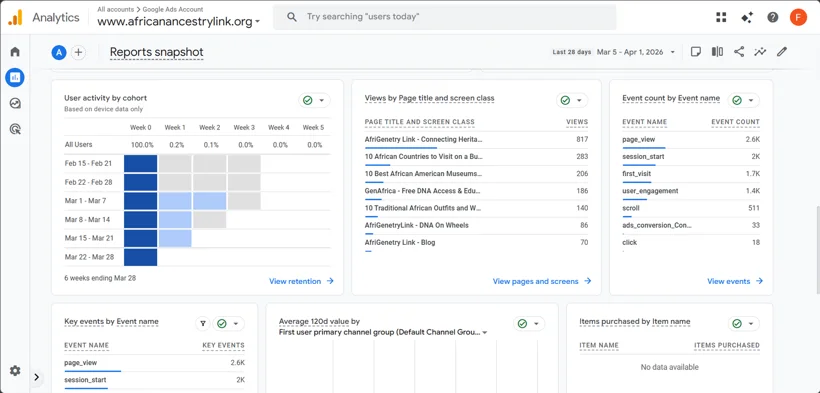
Task: Open the www.africanancestrylink.org property selector
Action: tap(179, 21)
